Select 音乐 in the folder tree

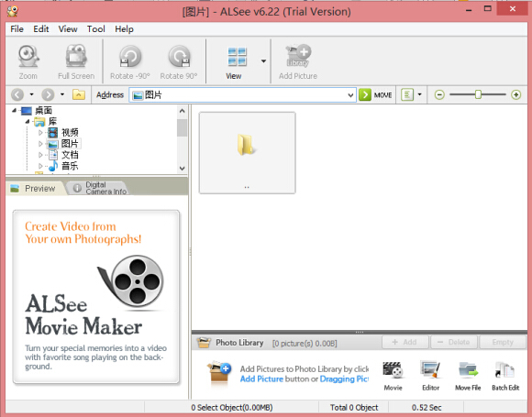tap(70, 166)
